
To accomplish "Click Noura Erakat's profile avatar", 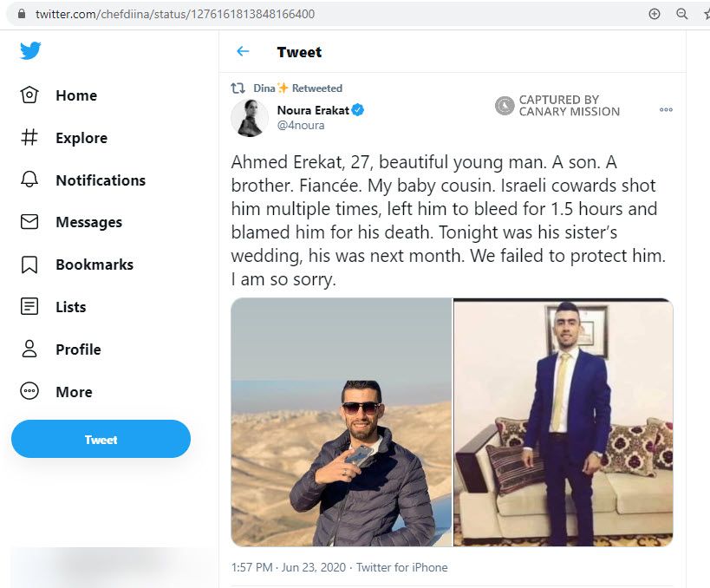I will click(x=250, y=118).
